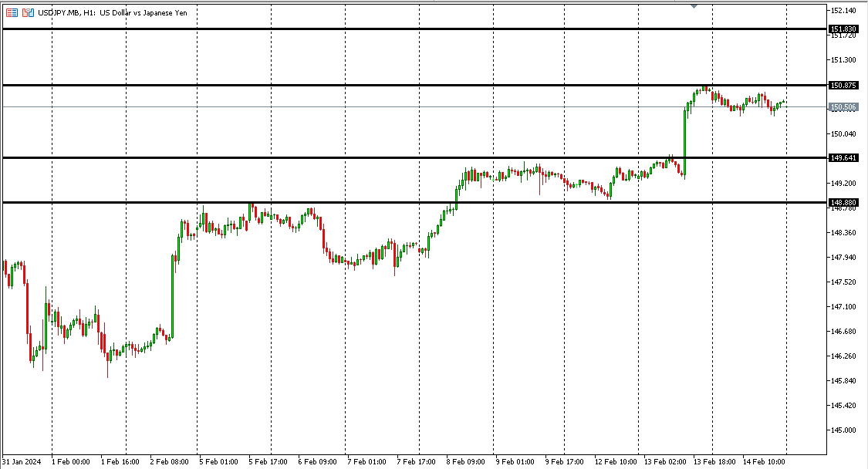Select the lowest thick horizontal line
Screen dimensions: 868x469
[386, 203]
